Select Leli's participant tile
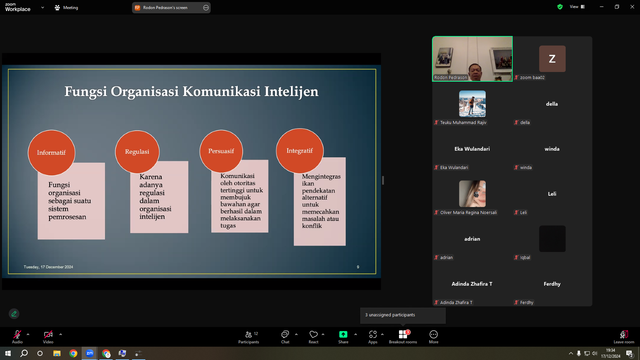This screenshot has height=360, width=640. click(552, 194)
